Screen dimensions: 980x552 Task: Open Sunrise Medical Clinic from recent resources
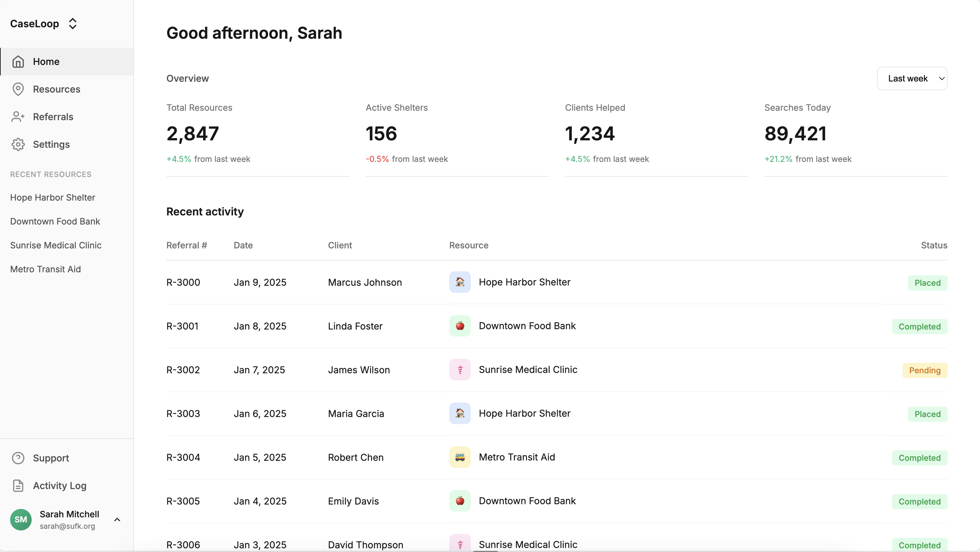[x=56, y=245]
